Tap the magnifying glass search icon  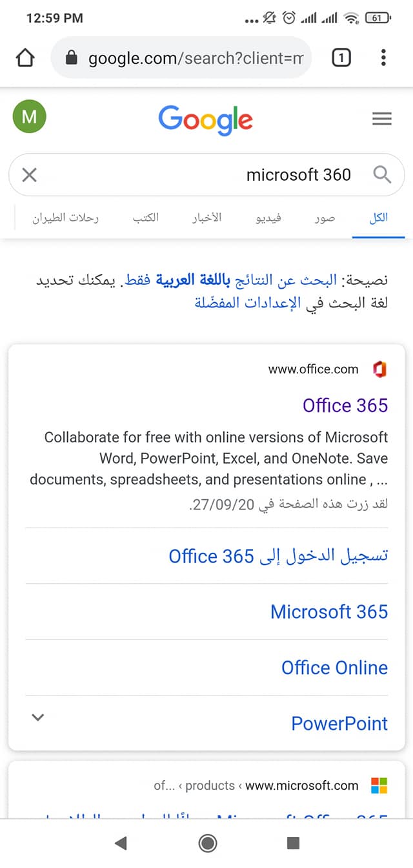[x=382, y=174]
